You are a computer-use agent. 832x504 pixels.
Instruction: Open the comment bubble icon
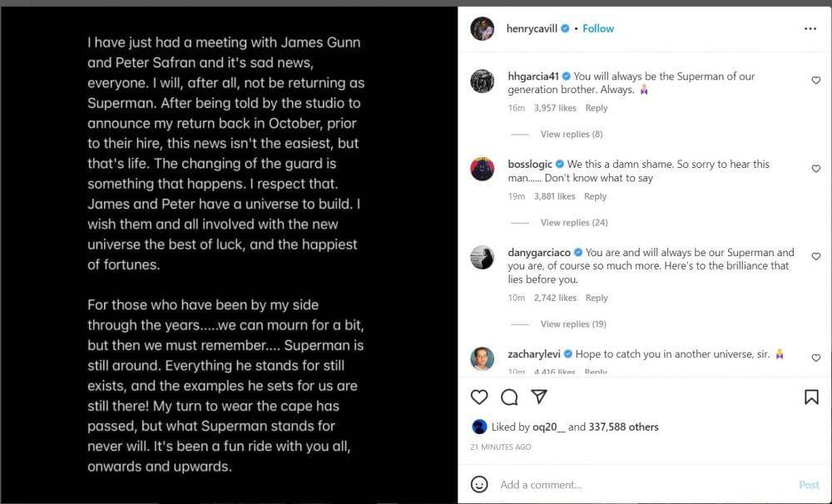pos(509,397)
